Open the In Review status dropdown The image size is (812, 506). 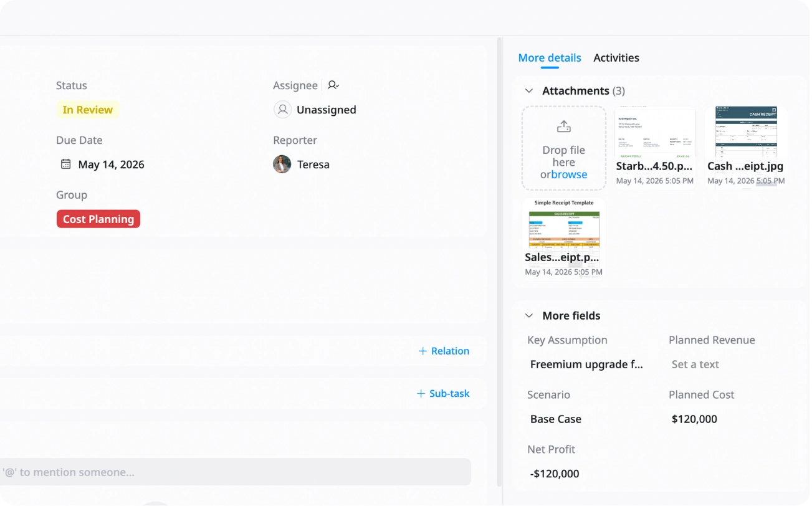(x=88, y=110)
